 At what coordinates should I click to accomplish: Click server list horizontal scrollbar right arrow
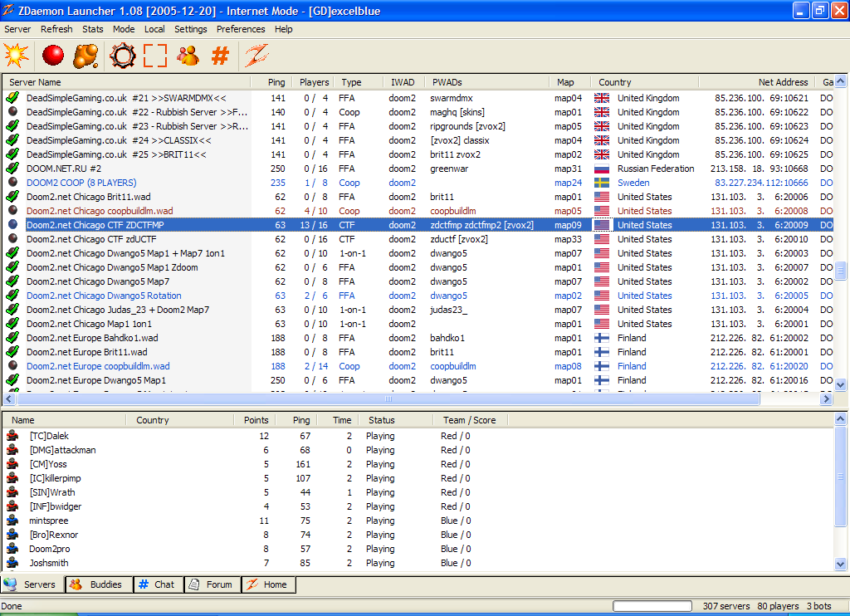pos(826,399)
